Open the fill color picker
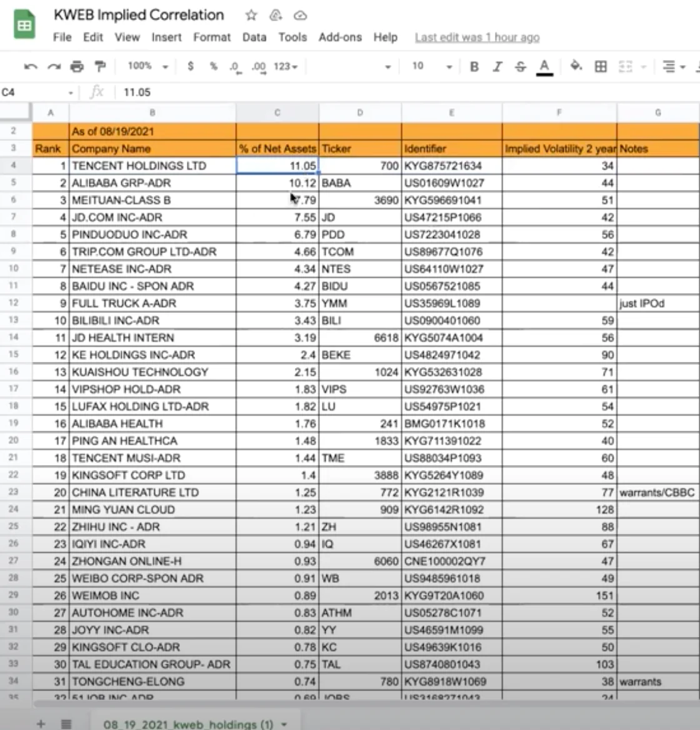 (576, 66)
